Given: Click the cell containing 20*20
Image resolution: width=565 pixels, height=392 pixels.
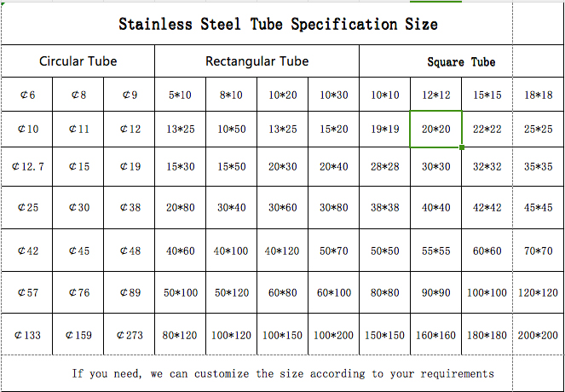Looking at the screenshot, I should (436, 130).
